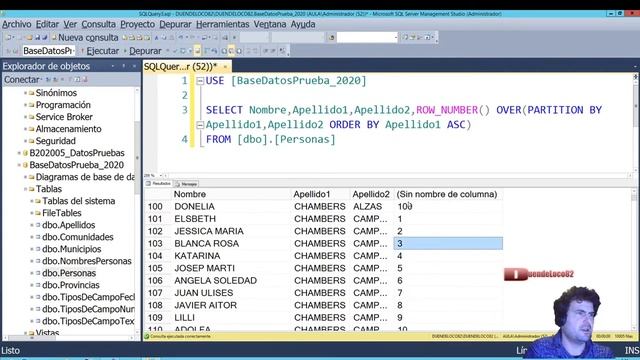Select dbo.TiposDeCampoNum table
Screen dimensions: 640x360
[88, 309]
